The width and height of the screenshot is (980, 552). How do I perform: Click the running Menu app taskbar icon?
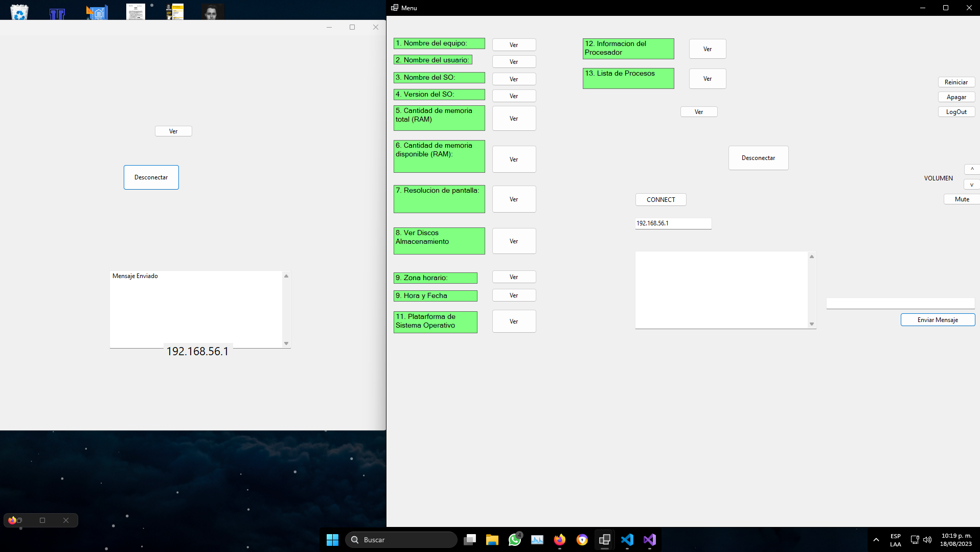point(605,540)
